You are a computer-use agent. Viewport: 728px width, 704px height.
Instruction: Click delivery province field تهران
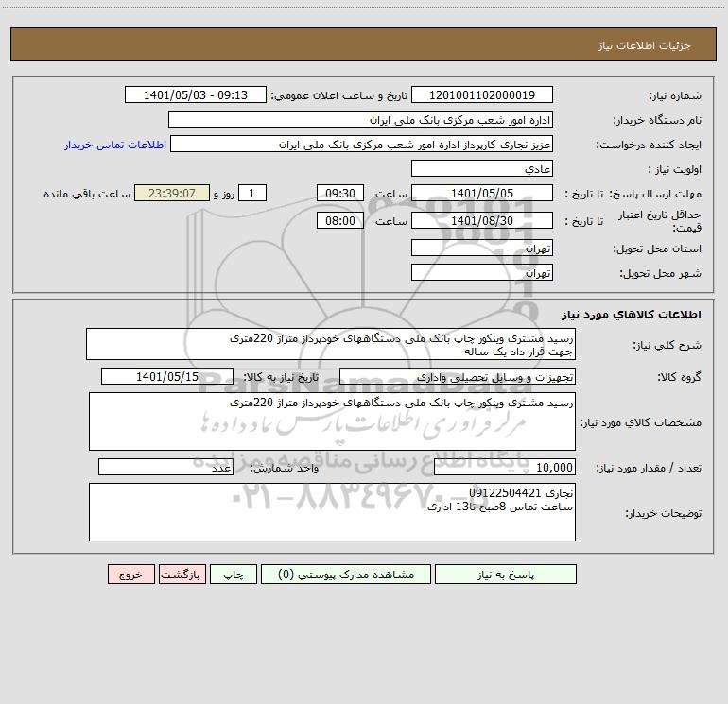pyautogui.click(x=482, y=248)
